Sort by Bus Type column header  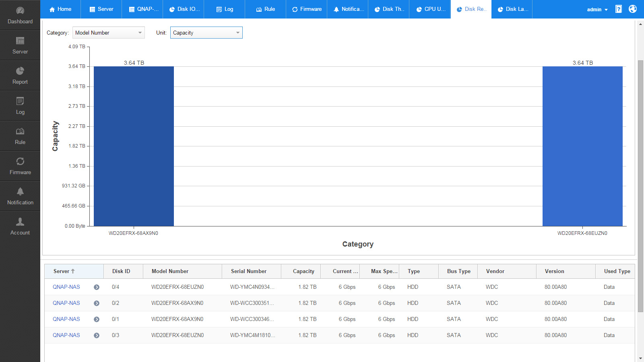[458, 271]
